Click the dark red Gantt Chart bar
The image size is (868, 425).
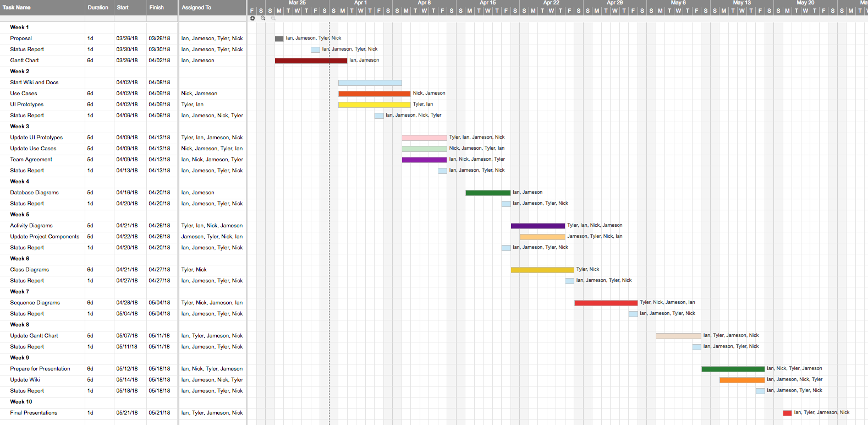(x=311, y=61)
